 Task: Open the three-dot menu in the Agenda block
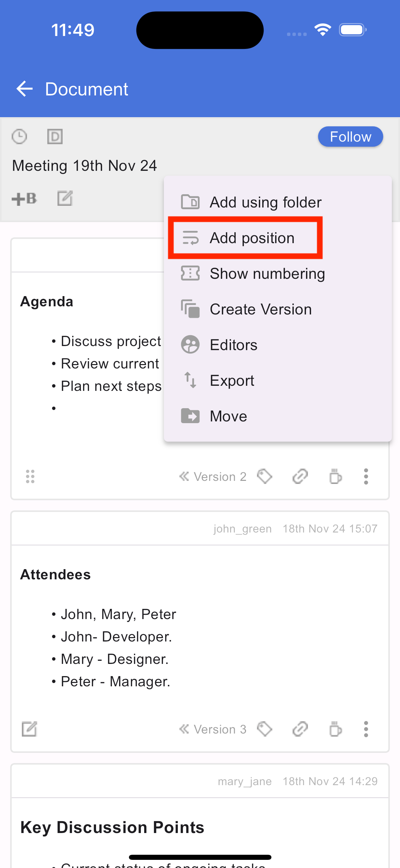(366, 476)
